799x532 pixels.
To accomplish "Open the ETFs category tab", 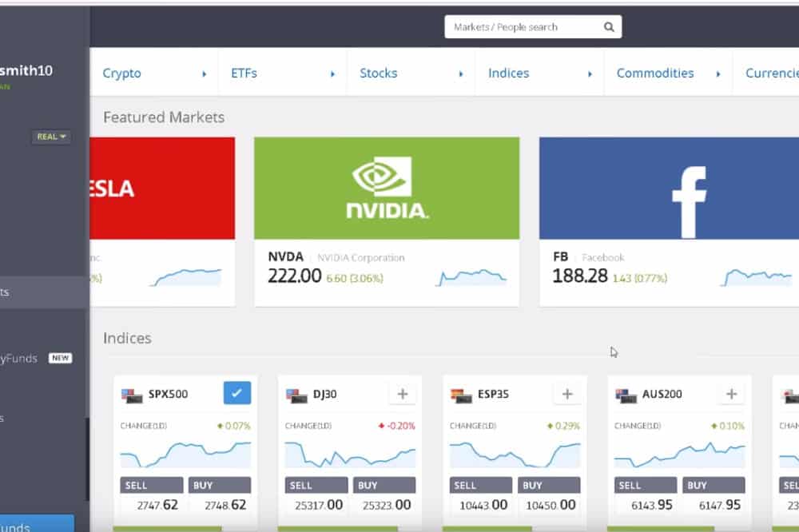I will tap(282, 73).
